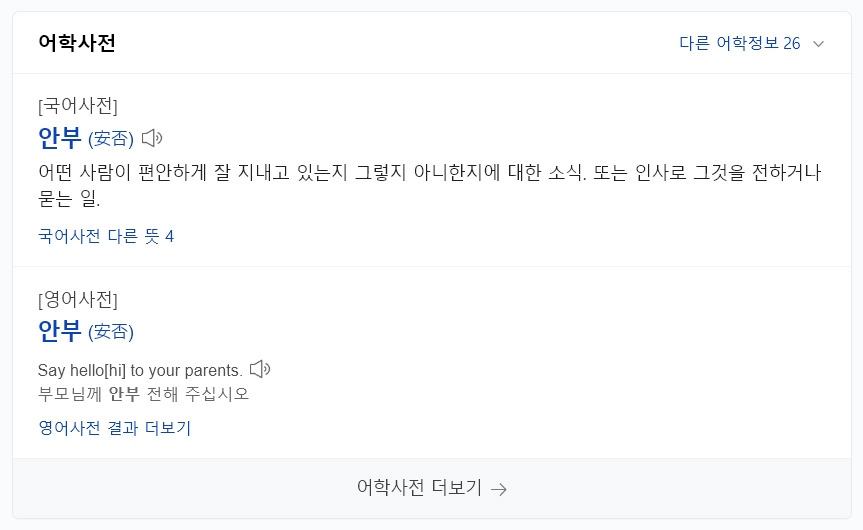Open 국어사전 다른 뜻 4 link
863x530 pixels.
point(106,236)
